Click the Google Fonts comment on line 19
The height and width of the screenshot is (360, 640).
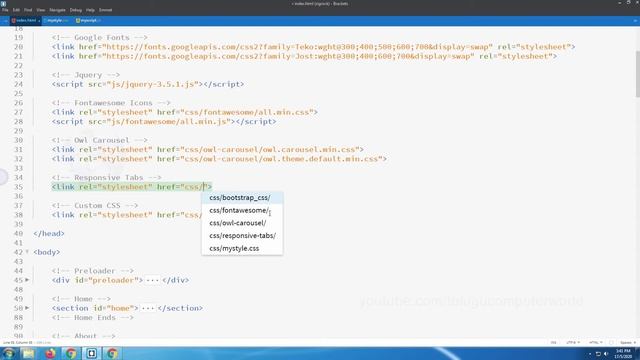click(x=100, y=38)
